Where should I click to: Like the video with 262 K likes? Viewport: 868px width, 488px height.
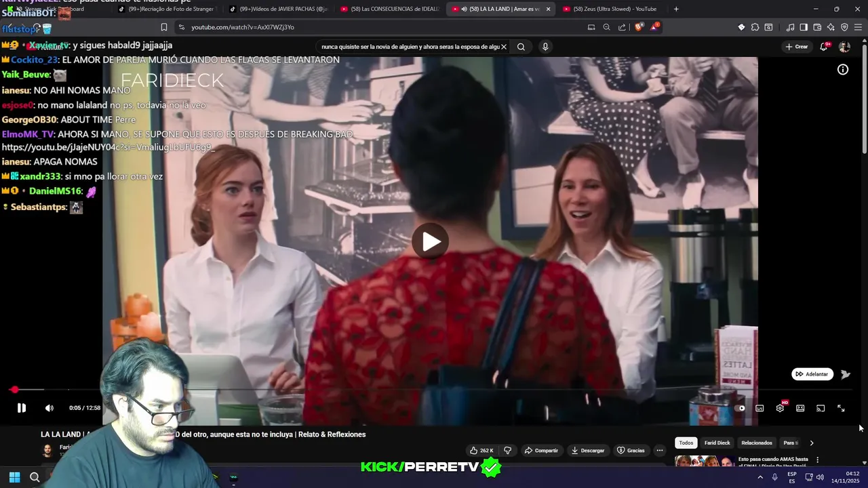(x=481, y=451)
